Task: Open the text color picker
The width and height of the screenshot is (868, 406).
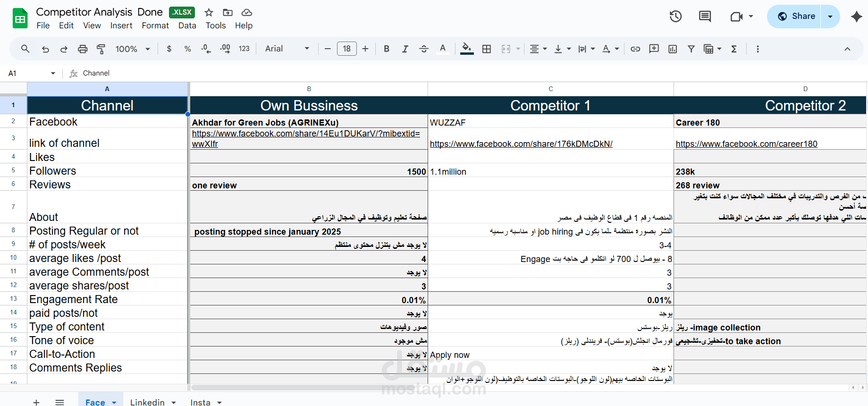Action: point(443,49)
